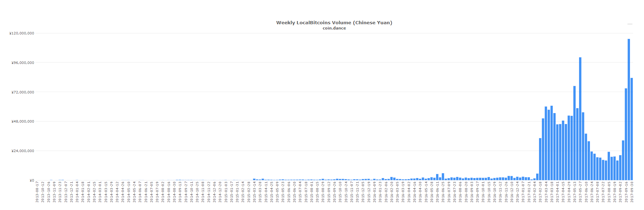Screen dimensions: 644x210
Task: Select the 2017-09-30 x-axis date label
Action: point(632,192)
